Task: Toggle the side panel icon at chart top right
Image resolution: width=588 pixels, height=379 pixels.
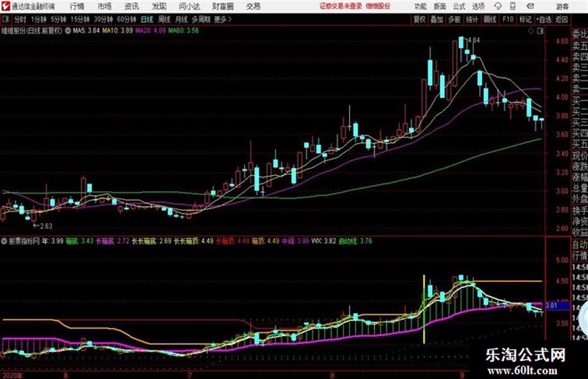Action: coord(540,31)
